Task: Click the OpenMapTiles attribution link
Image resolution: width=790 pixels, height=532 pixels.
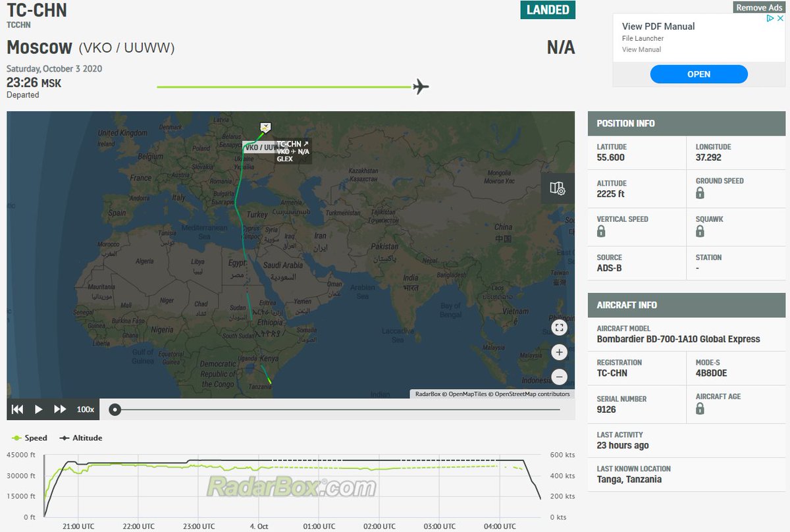Action: (x=467, y=394)
